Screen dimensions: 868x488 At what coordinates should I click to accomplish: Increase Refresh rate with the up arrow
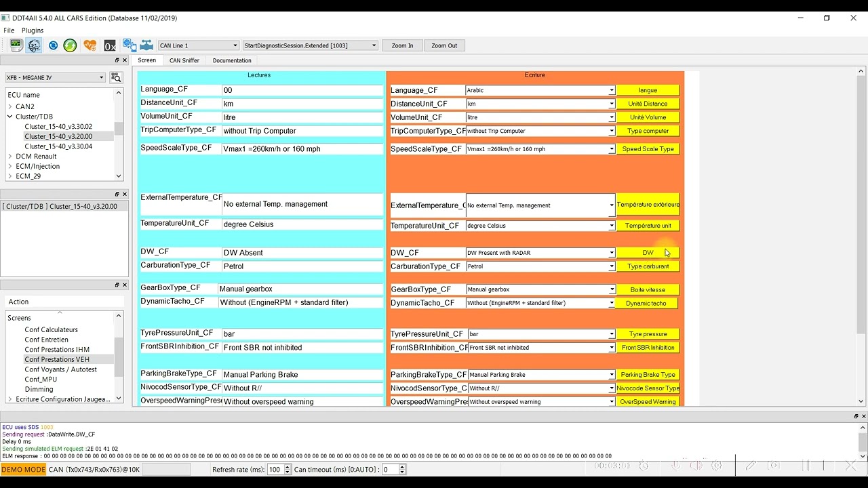coord(288,467)
